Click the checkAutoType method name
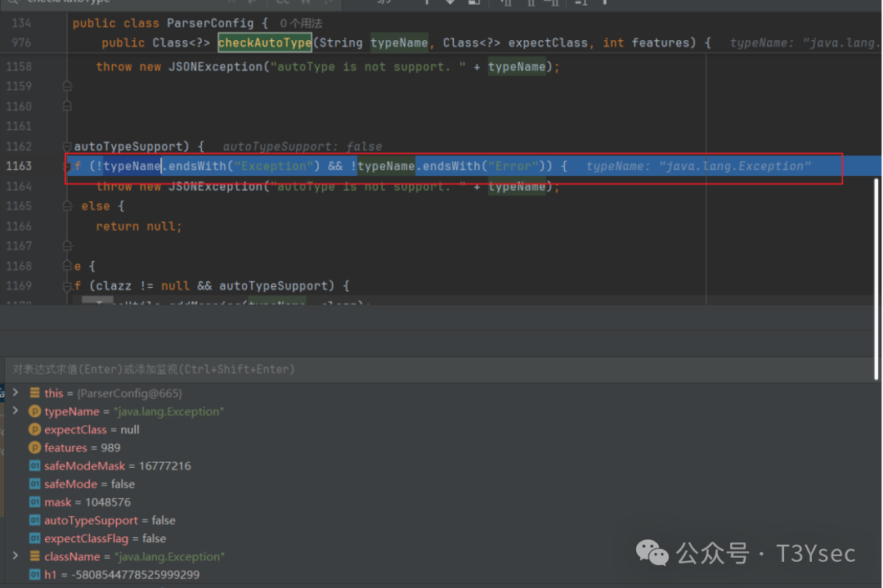This screenshot has height=588, width=883. [x=264, y=43]
